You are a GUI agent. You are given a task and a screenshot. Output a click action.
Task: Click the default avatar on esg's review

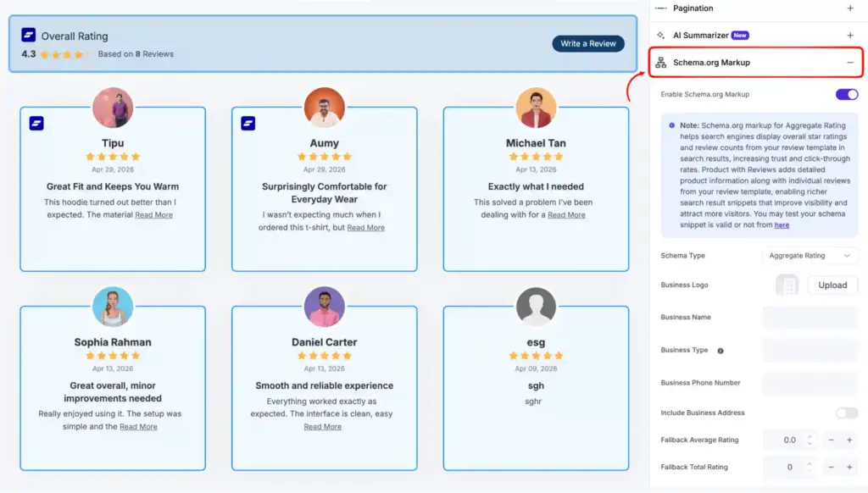click(x=536, y=307)
